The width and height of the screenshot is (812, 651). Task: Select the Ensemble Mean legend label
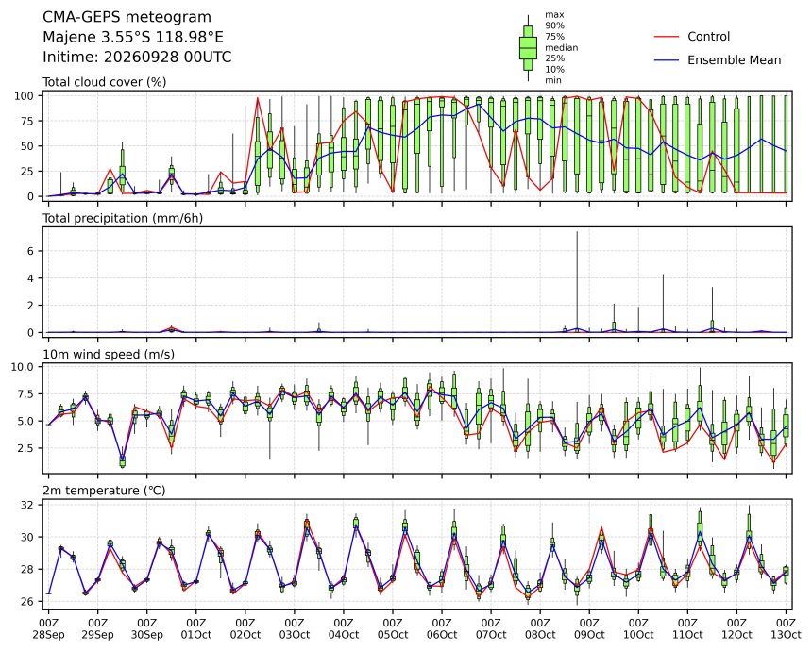[x=734, y=60]
